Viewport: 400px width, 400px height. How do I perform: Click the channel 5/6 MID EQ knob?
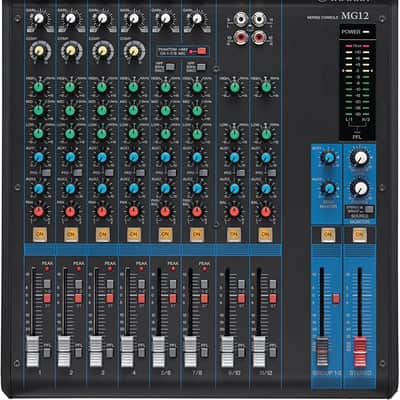tap(165, 110)
